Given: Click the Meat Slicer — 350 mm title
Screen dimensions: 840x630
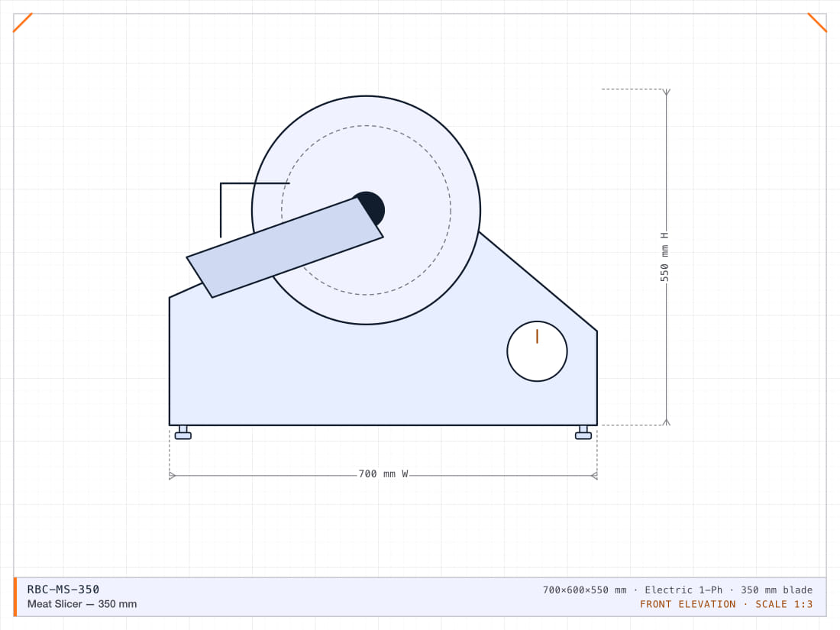Looking at the screenshot, I should pos(82,604).
